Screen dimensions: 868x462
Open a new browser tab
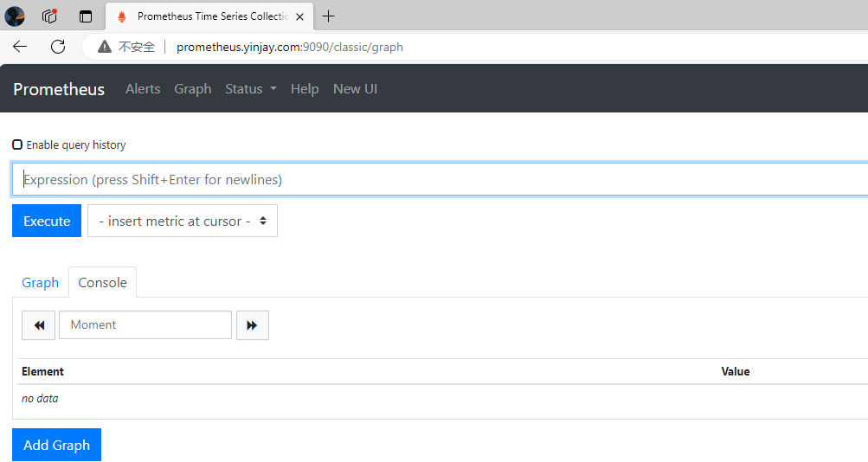328,16
